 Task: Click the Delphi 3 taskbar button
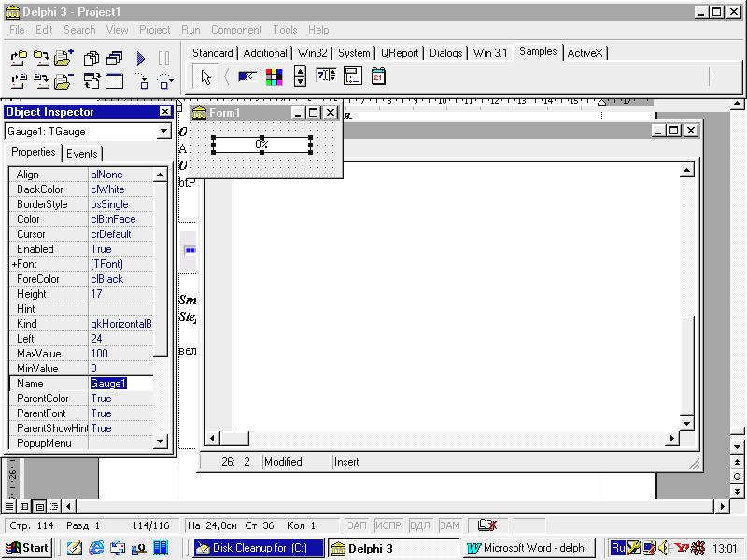(394, 548)
